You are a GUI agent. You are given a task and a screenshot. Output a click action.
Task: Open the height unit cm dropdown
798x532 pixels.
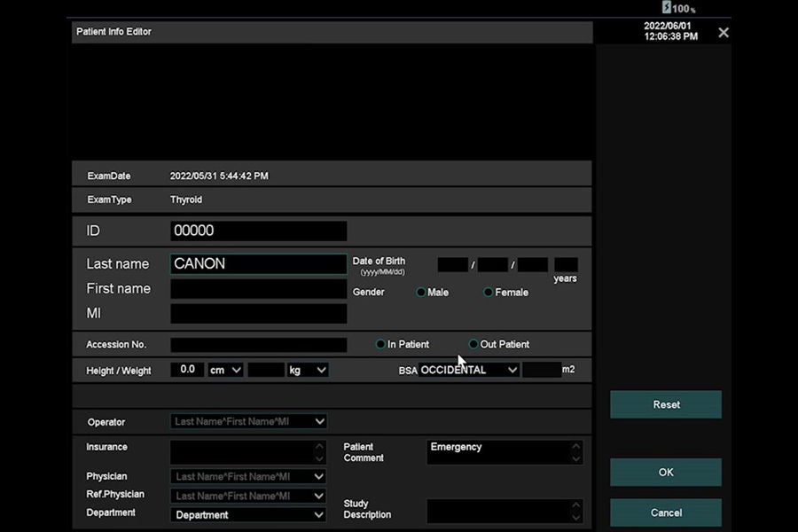pos(225,370)
